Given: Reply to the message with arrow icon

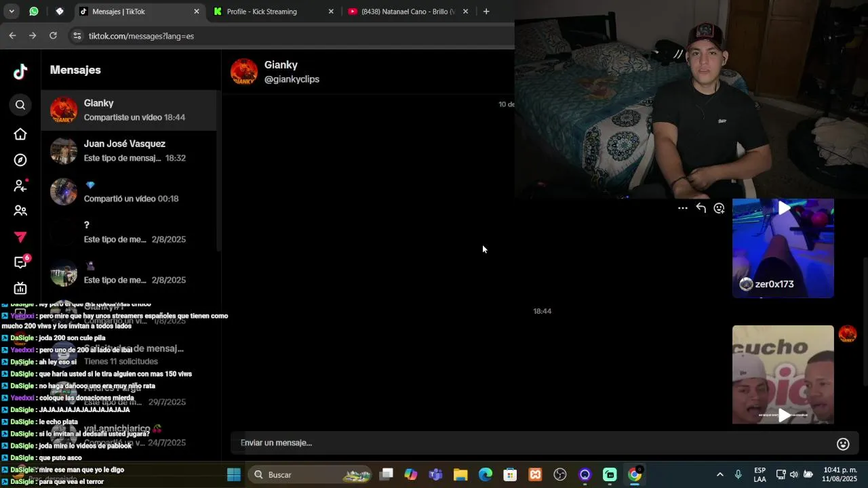Looking at the screenshot, I should pos(701,208).
